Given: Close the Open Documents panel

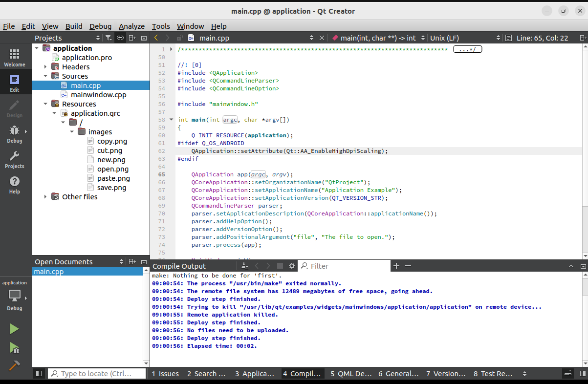Looking at the screenshot, I should click(144, 262).
